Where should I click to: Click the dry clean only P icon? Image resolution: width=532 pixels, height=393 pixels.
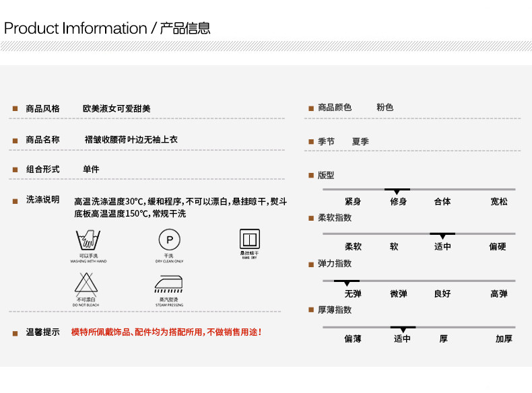click(x=169, y=240)
